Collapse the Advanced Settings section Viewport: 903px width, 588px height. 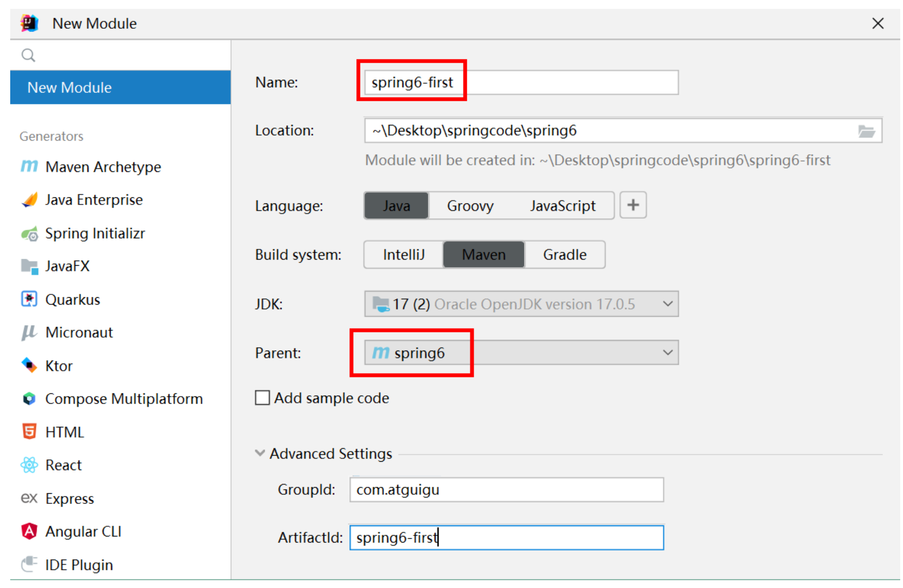click(x=260, y=453)
